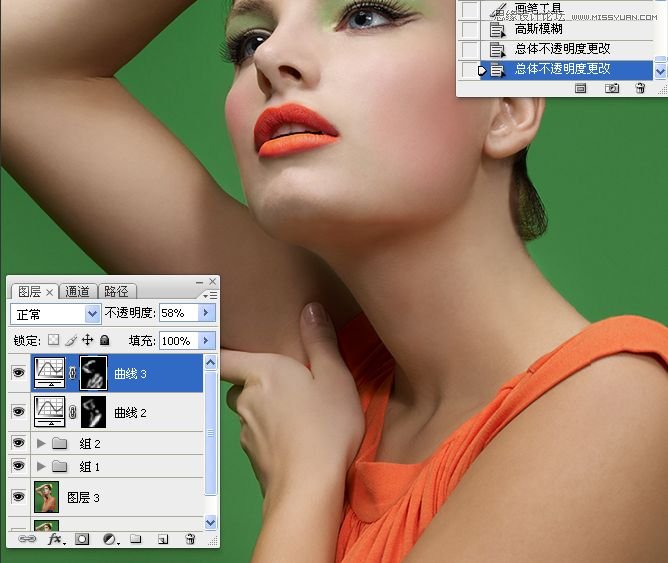Image resolution: width=668 pixels, height=563 pixels.
Task: Click History panel scrollbar down arrow
Action: click(660, 71)
